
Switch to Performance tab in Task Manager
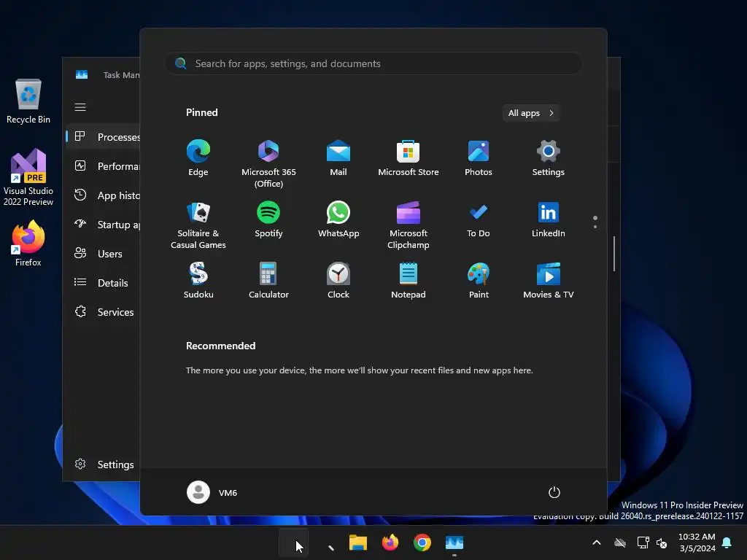pos(103,166)
